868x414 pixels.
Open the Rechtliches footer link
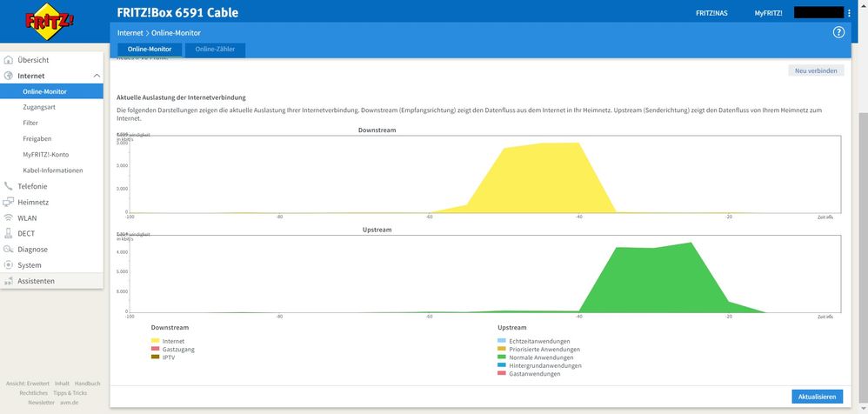coord(33,393)
